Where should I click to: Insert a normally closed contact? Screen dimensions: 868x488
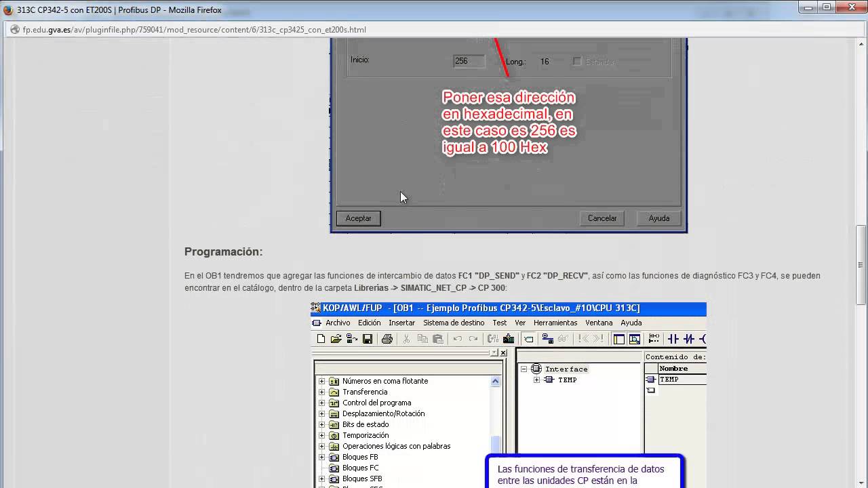coord(689,339)
